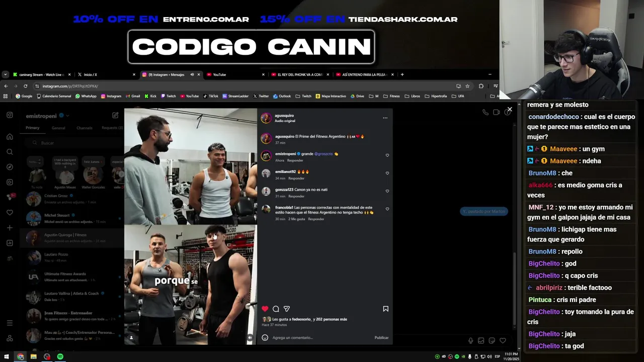Expand the emistropeni account switcher chevron

click(x=67, y=116)
